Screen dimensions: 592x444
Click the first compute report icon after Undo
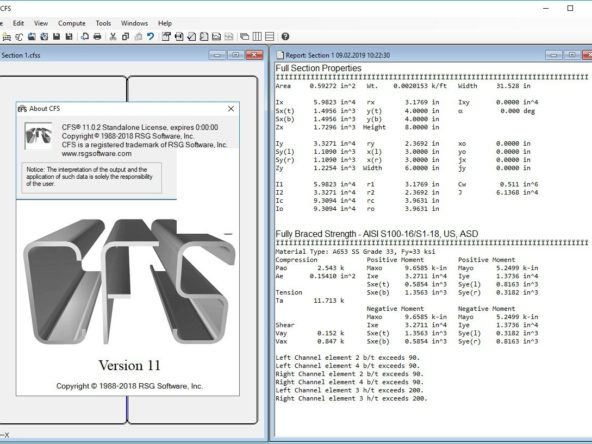coord(166,37)
